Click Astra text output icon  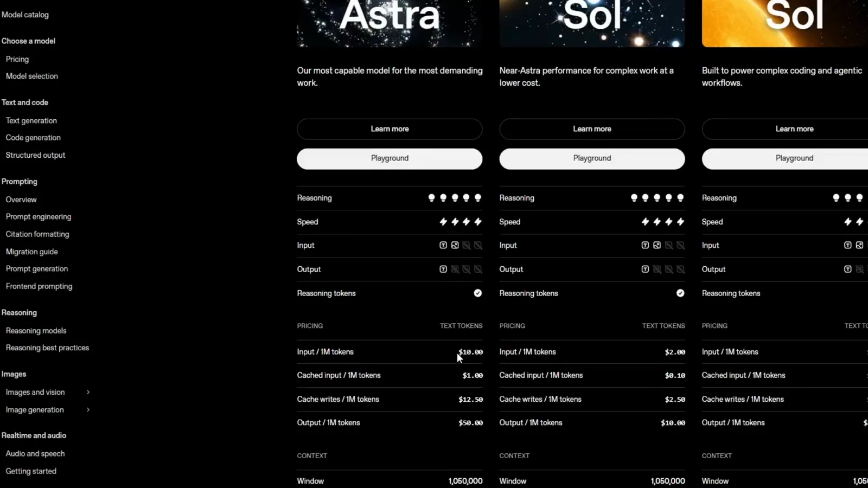(443, 269)
